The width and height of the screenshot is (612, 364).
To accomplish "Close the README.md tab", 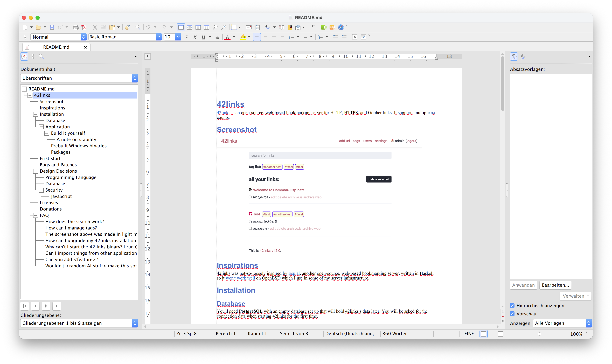I will (85, 47).
